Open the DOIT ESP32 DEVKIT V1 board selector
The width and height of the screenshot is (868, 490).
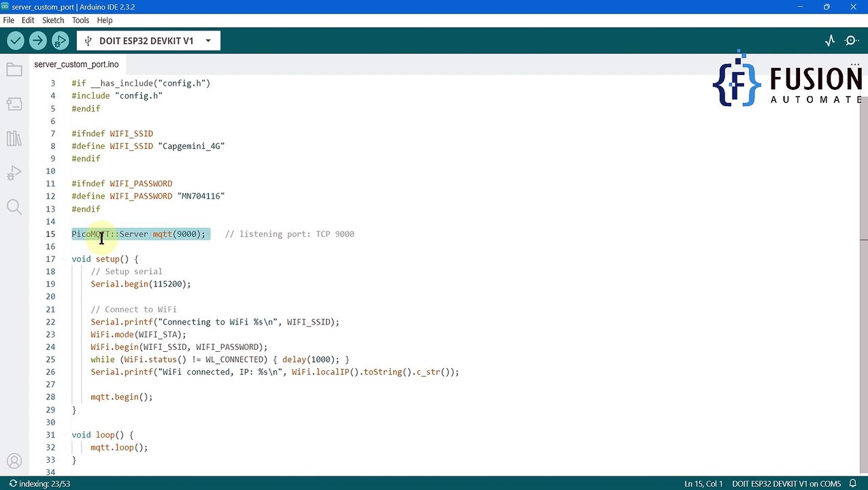point(148,41)
